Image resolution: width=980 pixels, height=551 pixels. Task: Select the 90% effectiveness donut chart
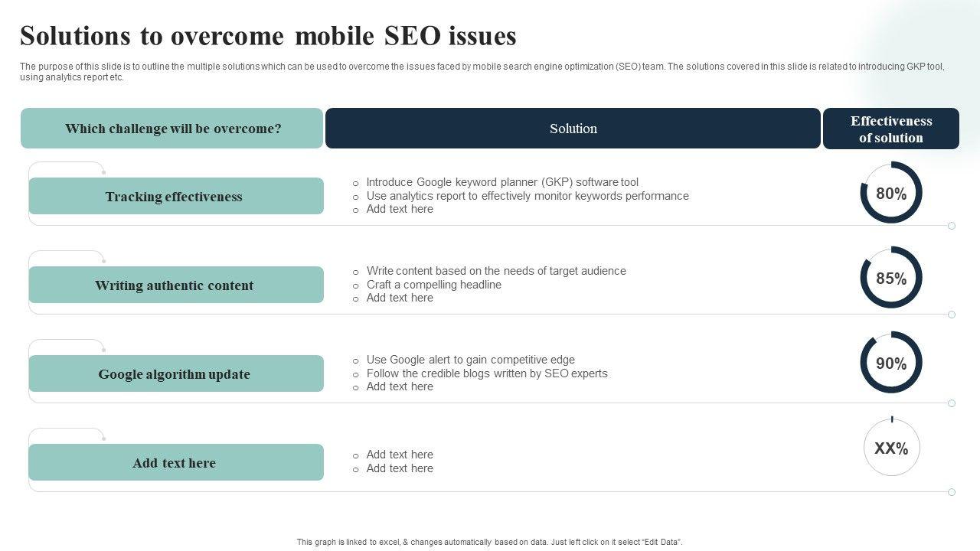click(891, 363)
